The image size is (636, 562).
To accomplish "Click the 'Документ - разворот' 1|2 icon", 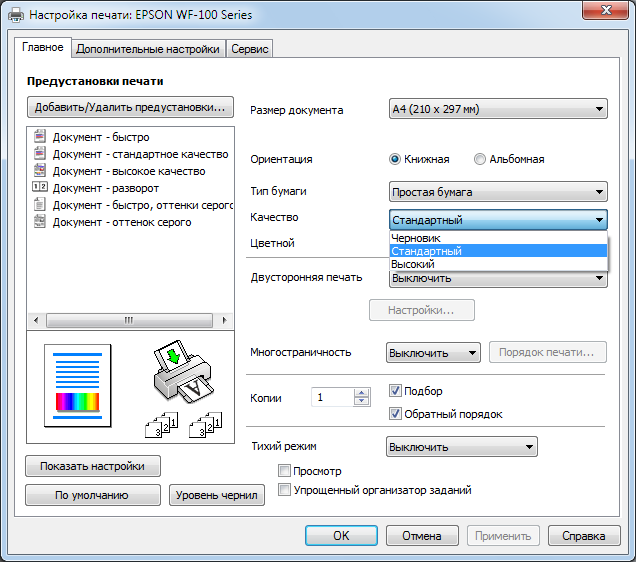I will [x=39, y=187].
